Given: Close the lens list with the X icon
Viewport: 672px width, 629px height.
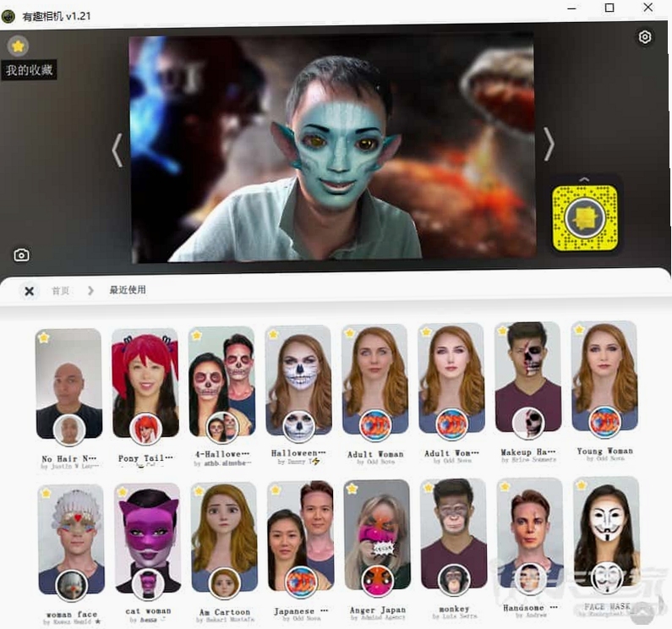Looking at the screenshot, I should click(x=29, y=291).
